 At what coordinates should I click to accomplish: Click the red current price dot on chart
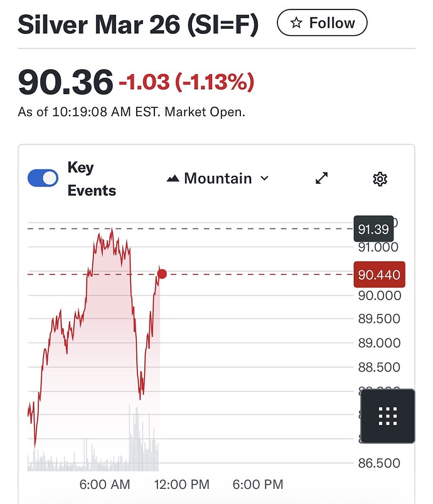162,274
